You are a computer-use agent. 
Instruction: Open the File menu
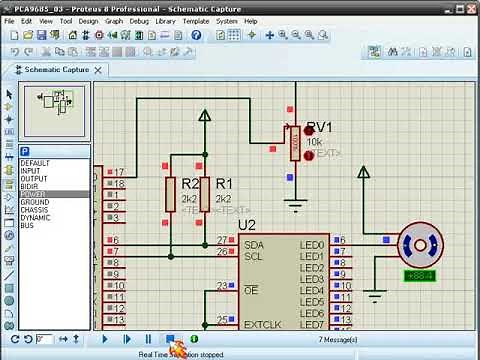pos(9,21)
